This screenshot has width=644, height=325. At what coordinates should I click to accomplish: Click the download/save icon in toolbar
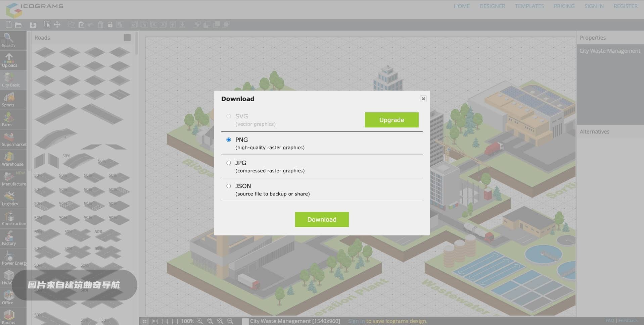point(33,24)
